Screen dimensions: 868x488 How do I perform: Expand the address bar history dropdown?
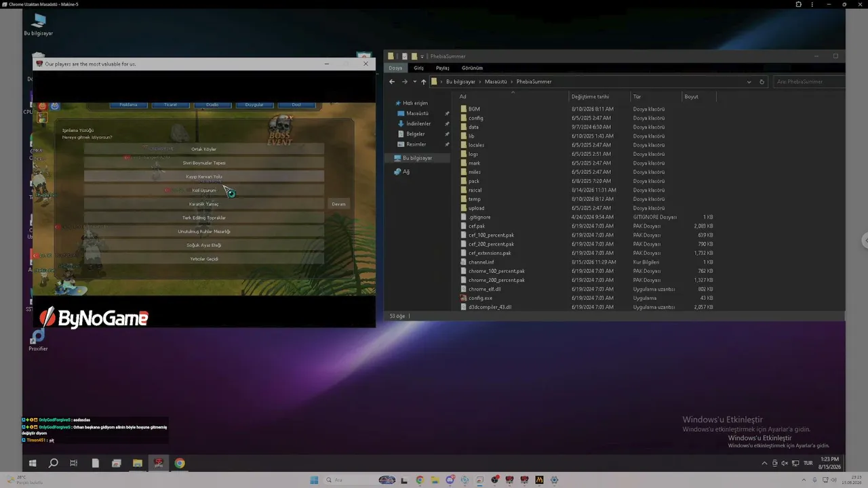click(x=749, y=82)
